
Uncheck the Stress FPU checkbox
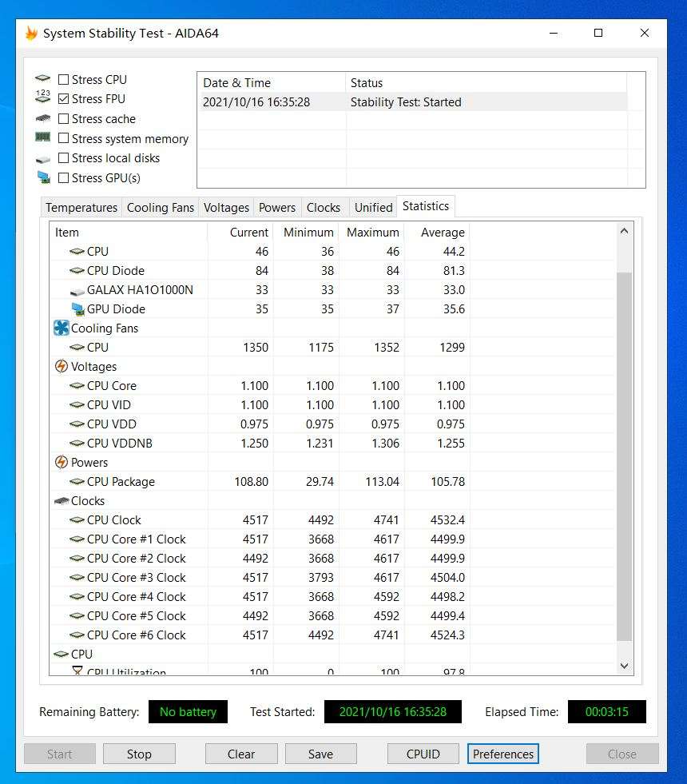click(63, 99)
